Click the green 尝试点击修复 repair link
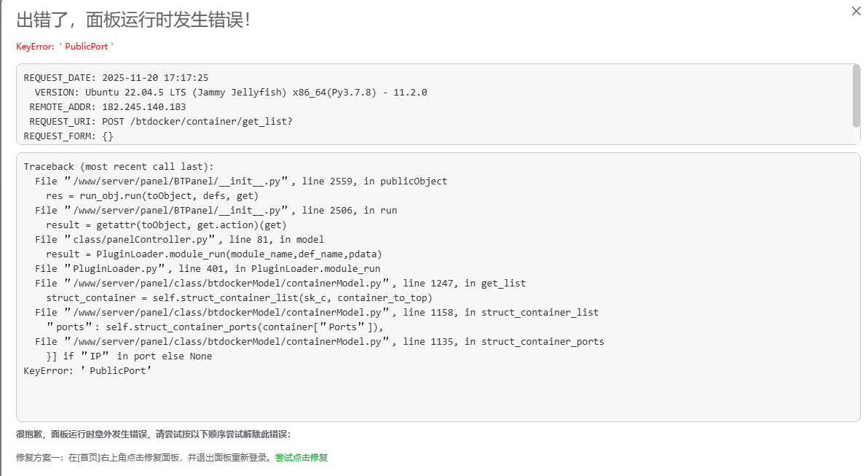Image resolution: width=868 pixels, height=476 pixels. click(300, 457)
